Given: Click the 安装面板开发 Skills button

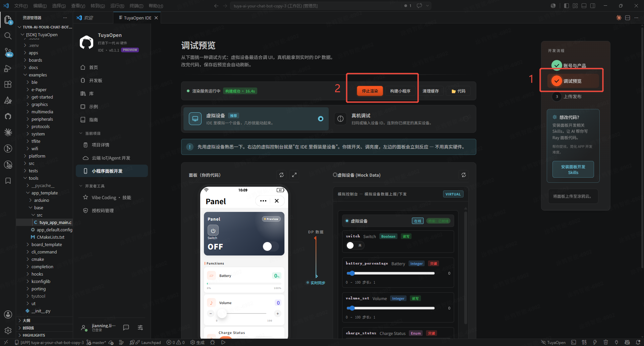Looking at the screenshot, I should click(573, 169).
